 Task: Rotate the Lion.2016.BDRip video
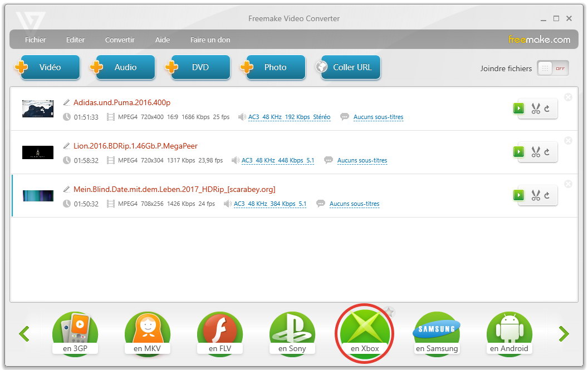pyautogui.click(x=547, y=152)
